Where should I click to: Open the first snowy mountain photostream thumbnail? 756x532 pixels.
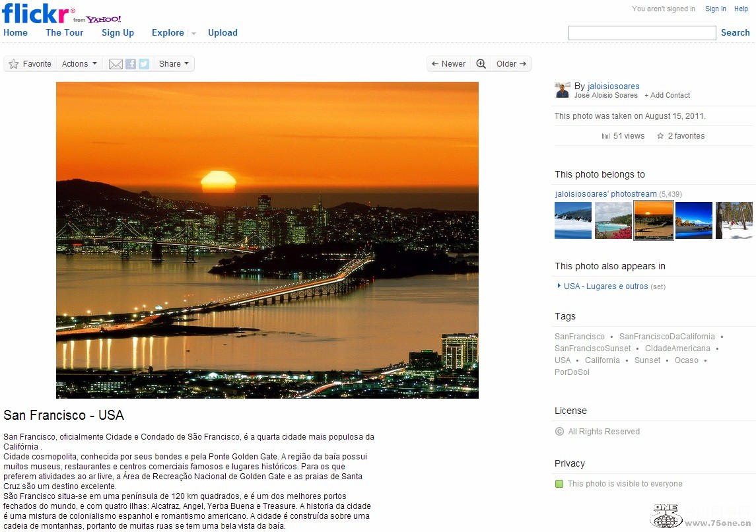tap(573, 220)
